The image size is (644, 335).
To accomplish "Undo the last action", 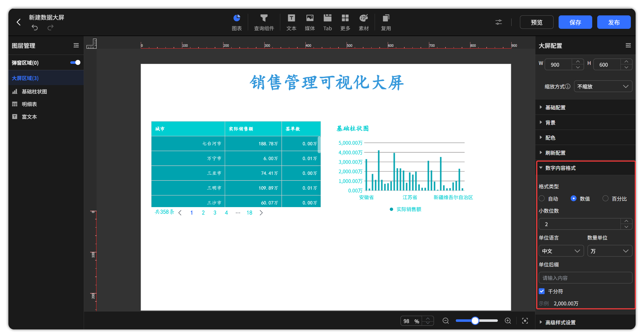I will click(x=34, y=27).
